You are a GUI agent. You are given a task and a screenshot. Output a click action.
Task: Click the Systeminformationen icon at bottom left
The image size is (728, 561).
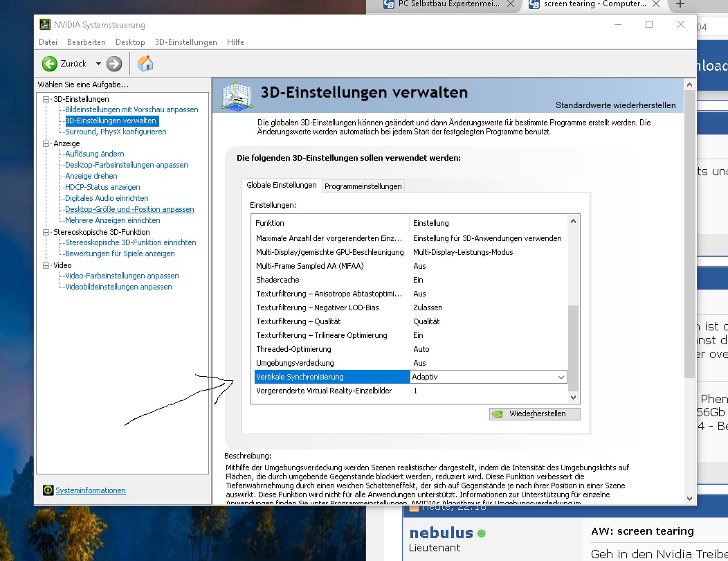click(48, 490)
